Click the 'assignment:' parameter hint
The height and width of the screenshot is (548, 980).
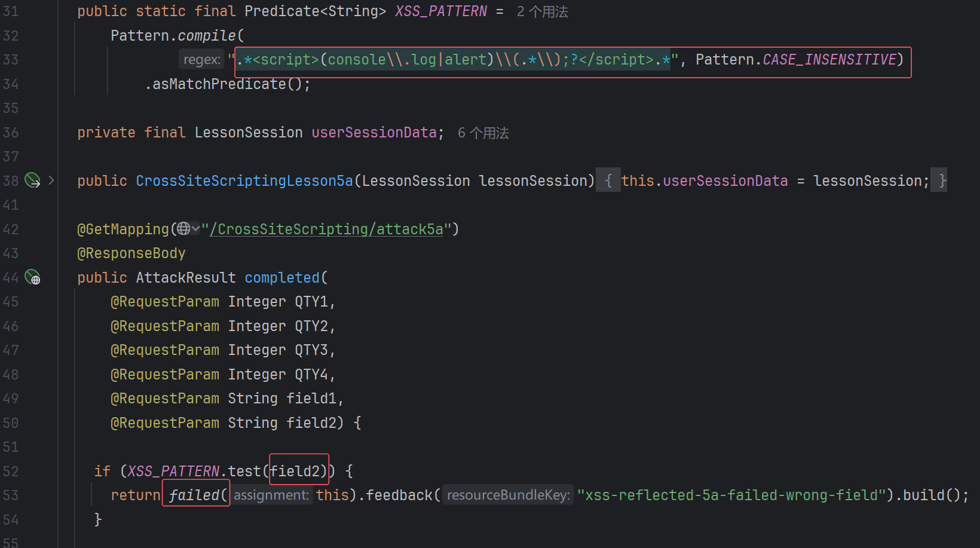click(x=271, y=495)
